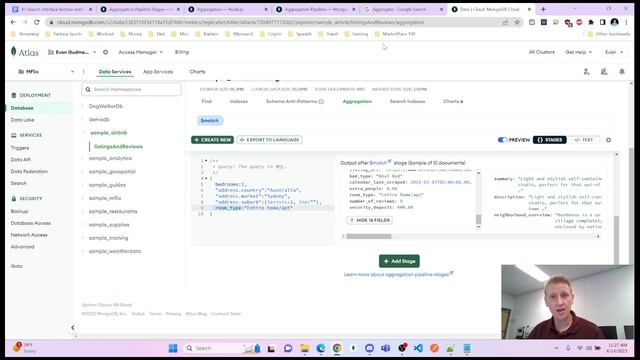Reload the page with refresh icon
640x360 pixels.
click(x=37, y=22)
